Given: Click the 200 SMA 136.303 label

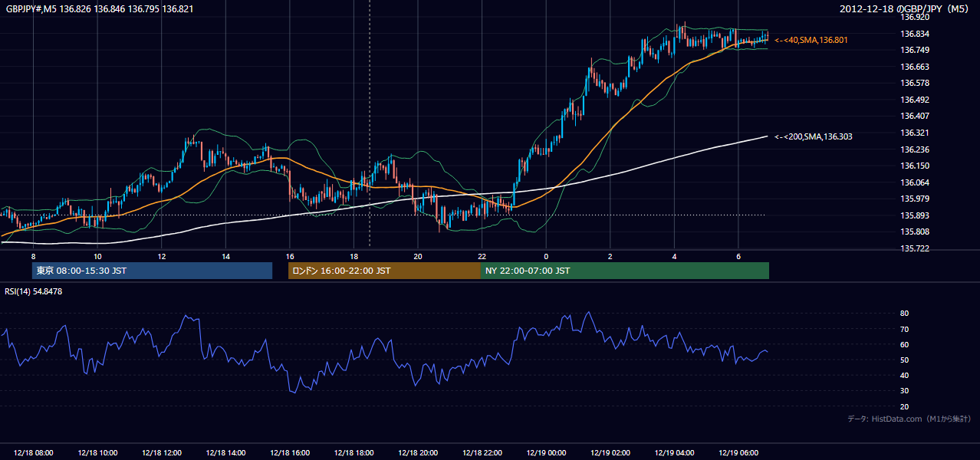Looking at the screenshot, I should [x=814, y=136].
